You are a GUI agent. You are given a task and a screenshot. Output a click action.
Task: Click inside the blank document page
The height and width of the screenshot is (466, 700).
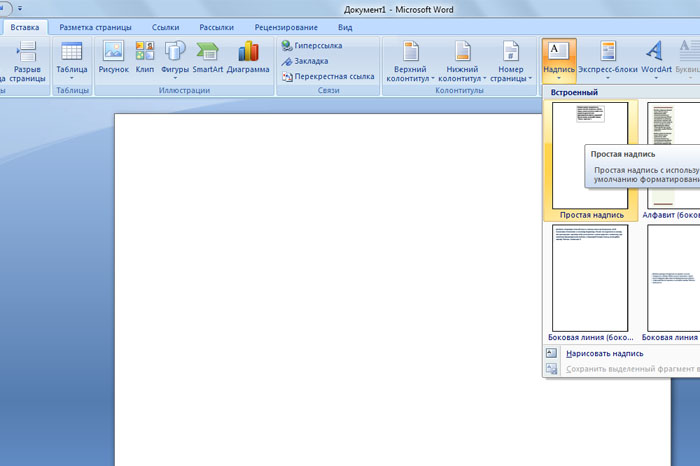328,290
